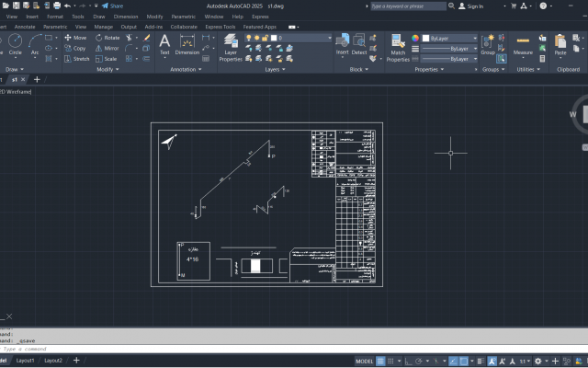Toggle the grid display in status bar
Viewport: 588px width, 368px height.
pos(380,361)
